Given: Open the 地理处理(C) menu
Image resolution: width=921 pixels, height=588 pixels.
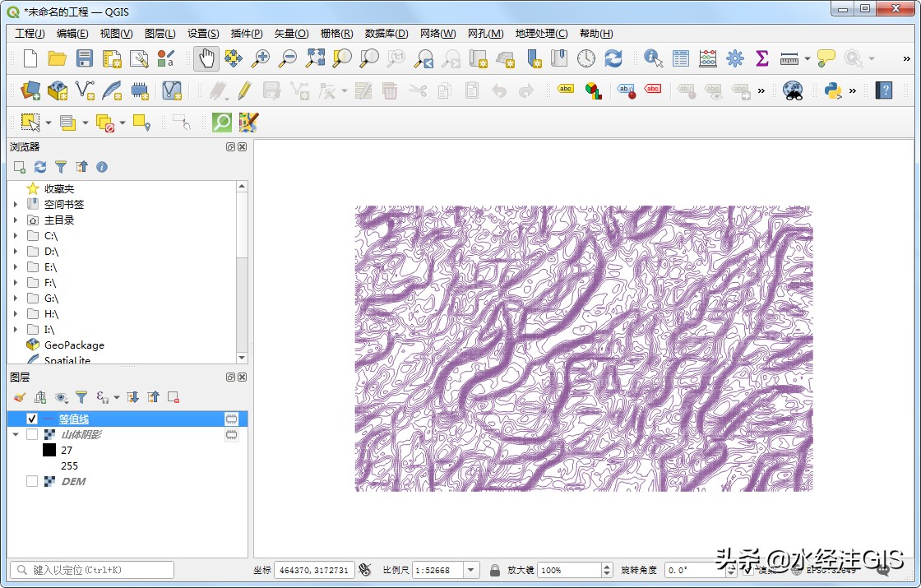Looking at the screenshot, I should click(541, 34).
